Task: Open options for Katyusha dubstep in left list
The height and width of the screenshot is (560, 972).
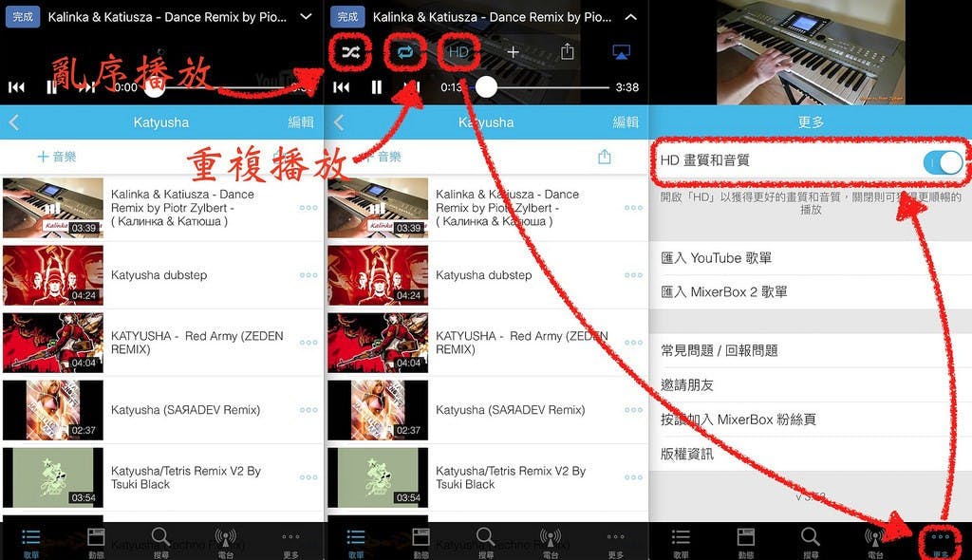Action: tap(308, 274)
